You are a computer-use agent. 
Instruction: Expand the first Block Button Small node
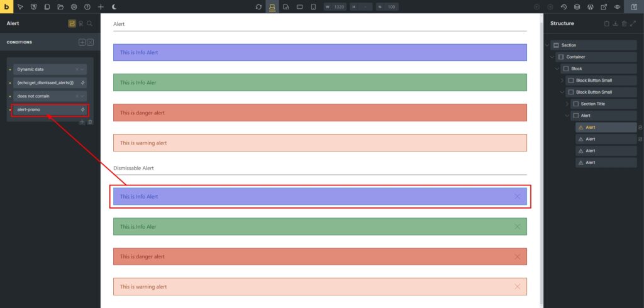pyautogui.click(x=562, y=80)
